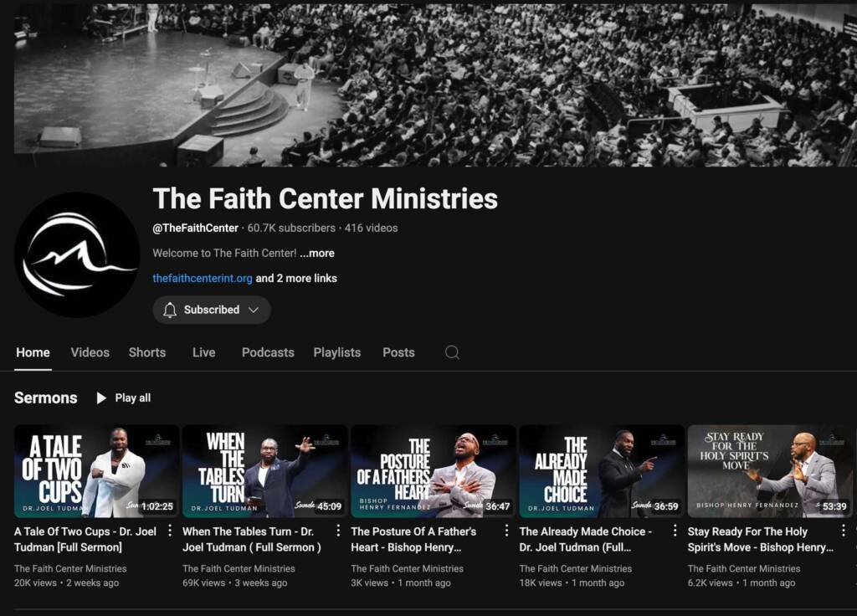Click '6.2K views • 1 month ago' text
The height and width of the screenshot is (616, 857).
pos(742,583)
